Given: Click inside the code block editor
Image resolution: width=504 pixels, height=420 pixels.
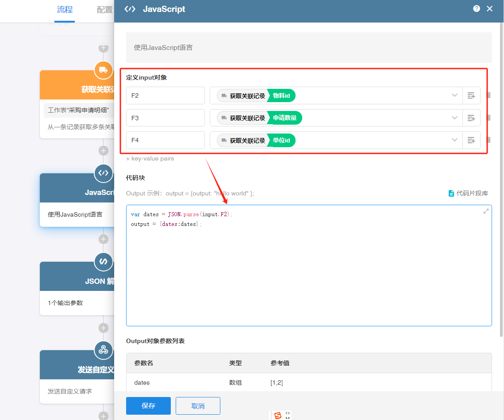Looking at the screenshot, I should 309,265.
